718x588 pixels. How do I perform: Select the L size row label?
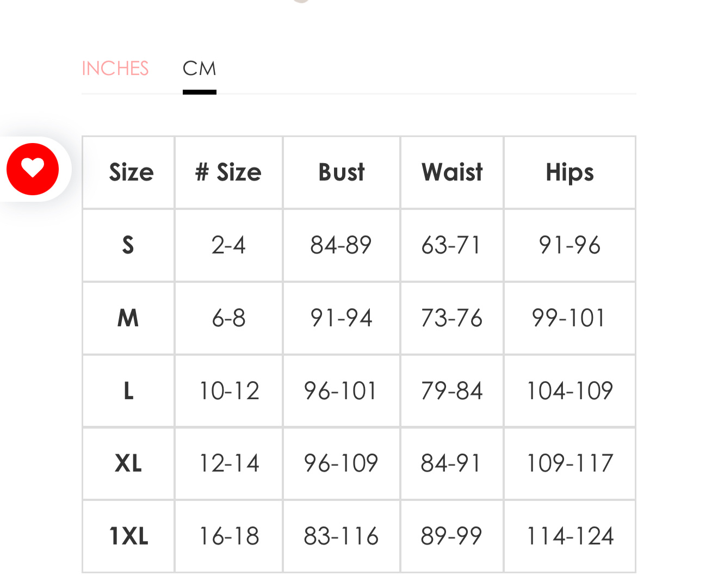coord(128,391)
